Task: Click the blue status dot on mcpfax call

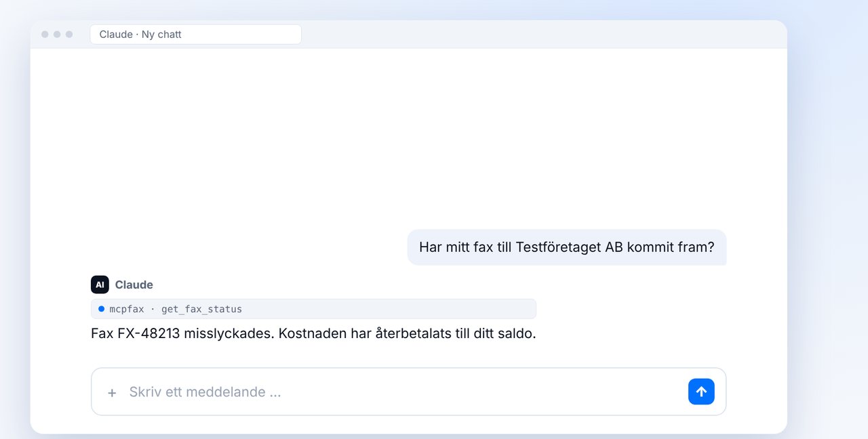Action: 101,309
